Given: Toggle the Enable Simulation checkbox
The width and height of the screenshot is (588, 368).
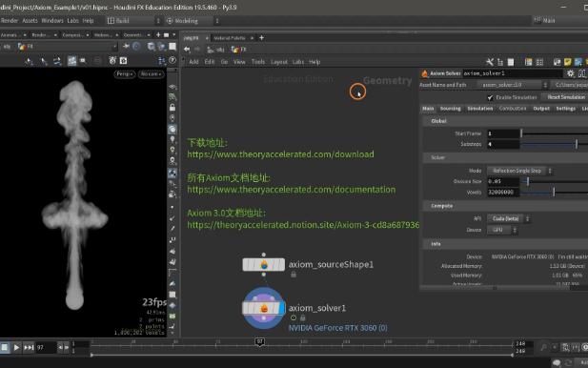Looking at the screenshot, I should tap(490, 97).
